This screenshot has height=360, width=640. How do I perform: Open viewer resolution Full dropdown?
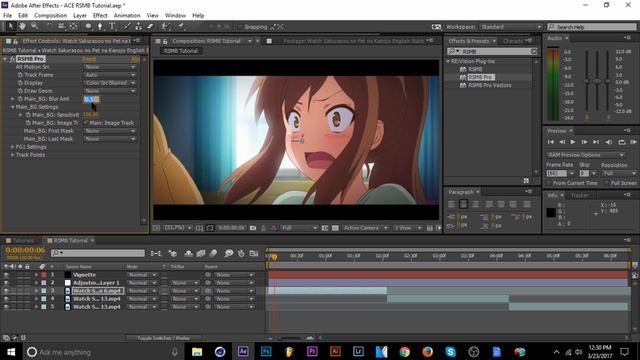point(299,228)
